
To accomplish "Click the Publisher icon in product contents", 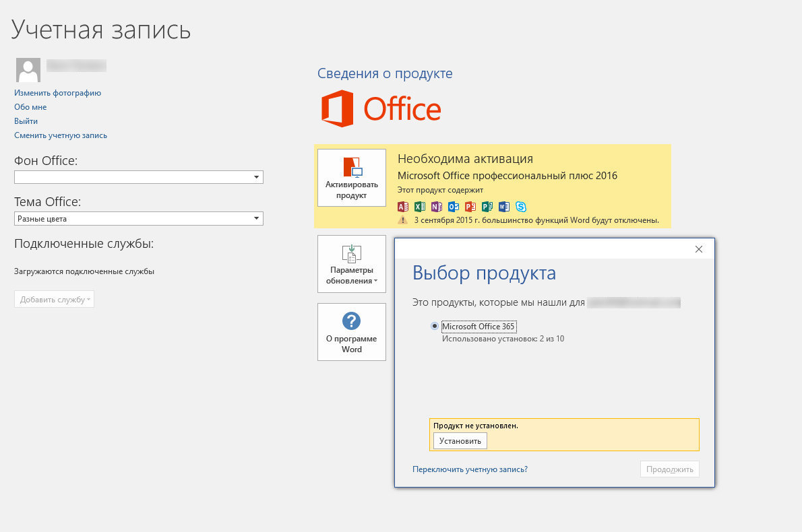I will (487, 207).
